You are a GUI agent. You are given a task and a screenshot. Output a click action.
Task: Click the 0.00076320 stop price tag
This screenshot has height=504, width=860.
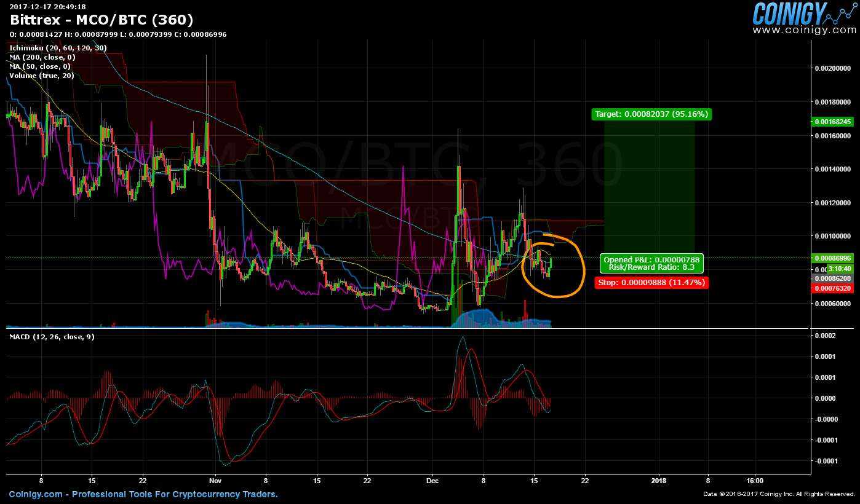(x=833, y=288)
